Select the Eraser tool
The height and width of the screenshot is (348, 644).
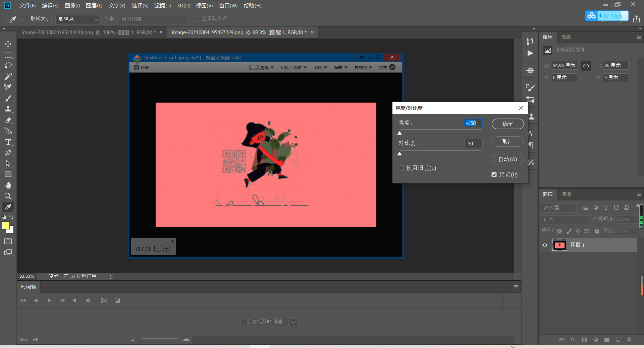point(8,120)
